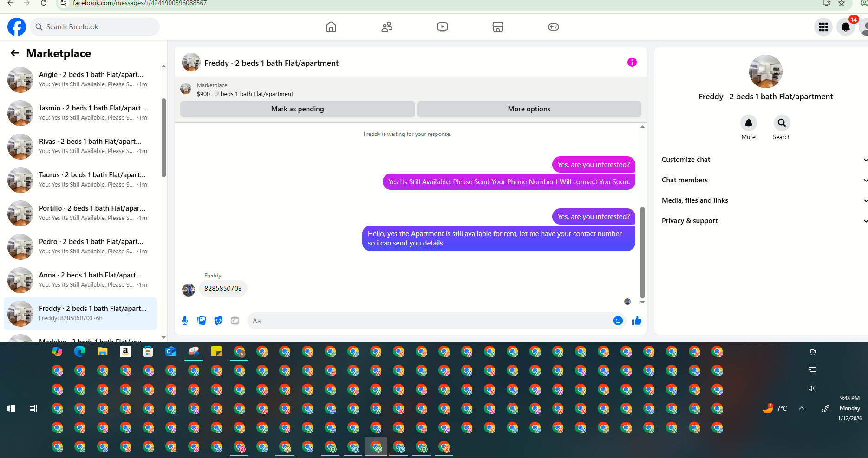Click Freddy's avatar beside his message
Viewport: 868px width, 458px height.
point(189,290)
